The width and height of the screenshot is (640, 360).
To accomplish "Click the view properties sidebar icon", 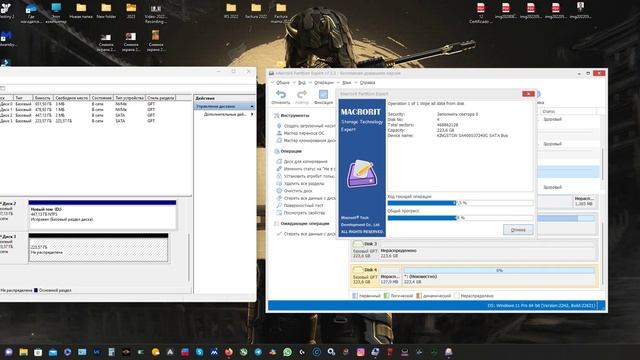I will 279,213.
